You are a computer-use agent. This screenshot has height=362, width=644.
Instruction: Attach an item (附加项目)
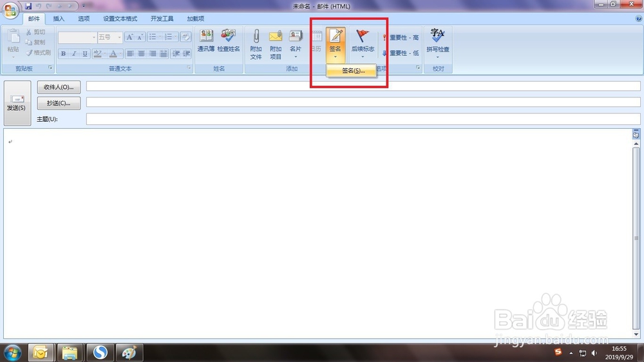276,44
